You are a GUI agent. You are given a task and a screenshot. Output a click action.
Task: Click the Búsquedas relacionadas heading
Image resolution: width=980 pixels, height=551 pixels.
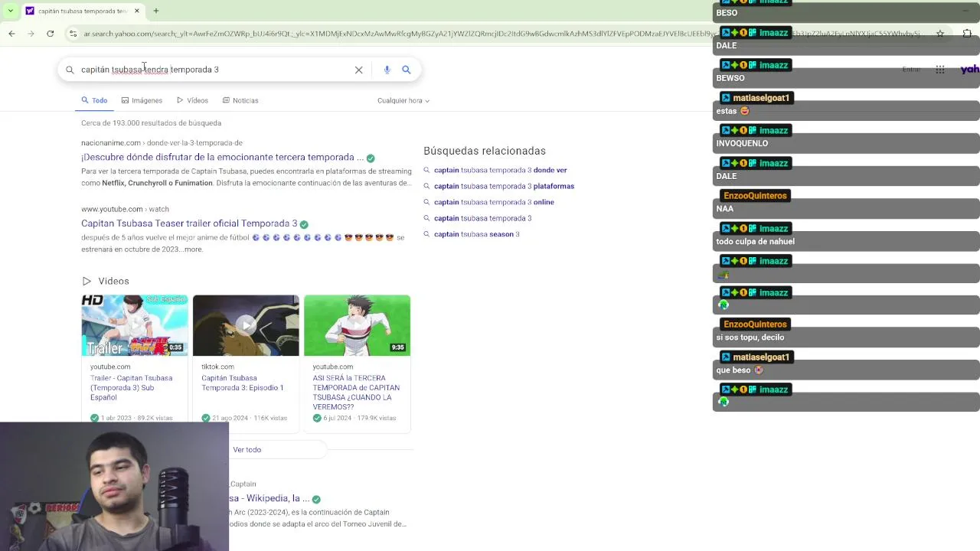[x=485, y=151]
